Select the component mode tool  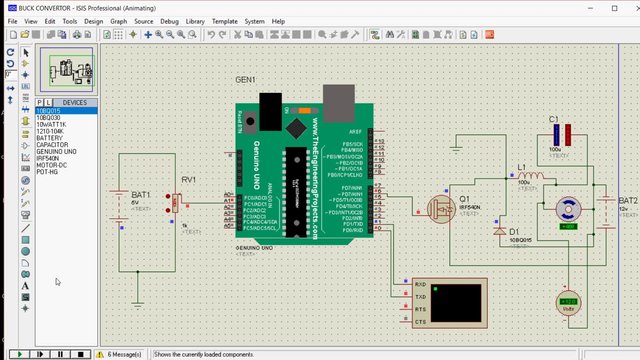[x=25, y=64]
